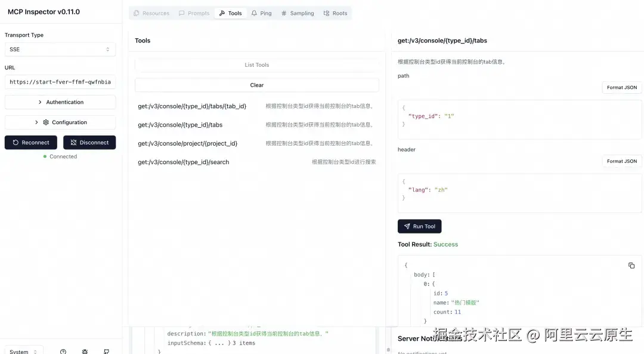644x354 pixels.
Task: Click the Reconnect button
Action: point(30,142)
